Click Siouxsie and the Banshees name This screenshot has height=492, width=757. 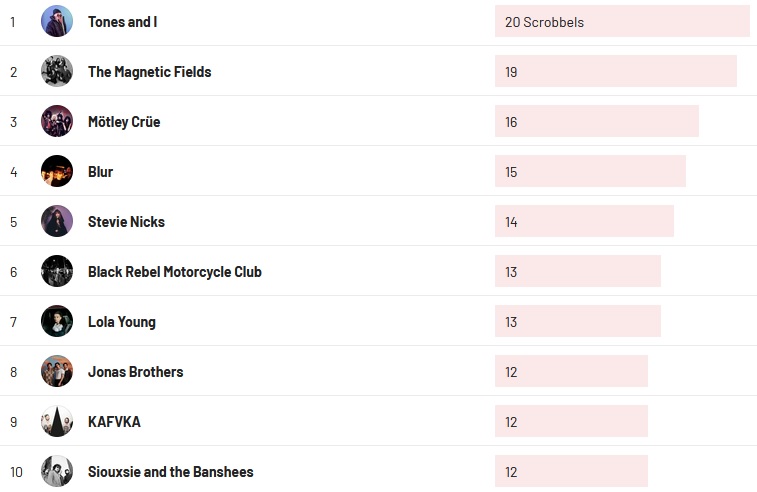tap(170, 472)
